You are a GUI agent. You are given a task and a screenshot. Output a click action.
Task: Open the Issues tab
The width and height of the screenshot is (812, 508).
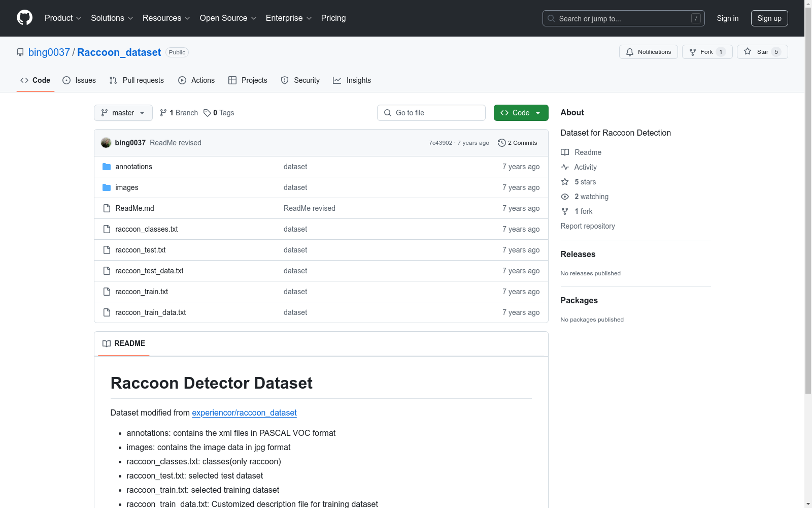(79, 80)
